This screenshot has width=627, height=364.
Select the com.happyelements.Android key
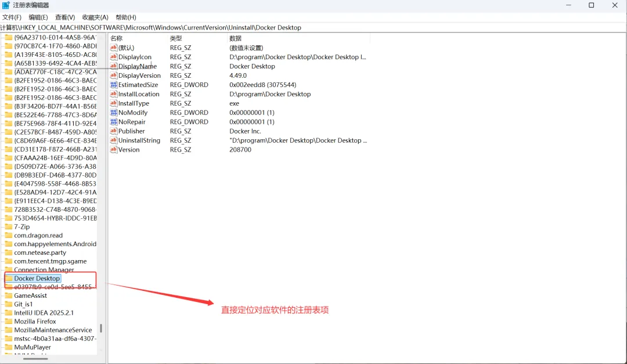click(55, 244)
